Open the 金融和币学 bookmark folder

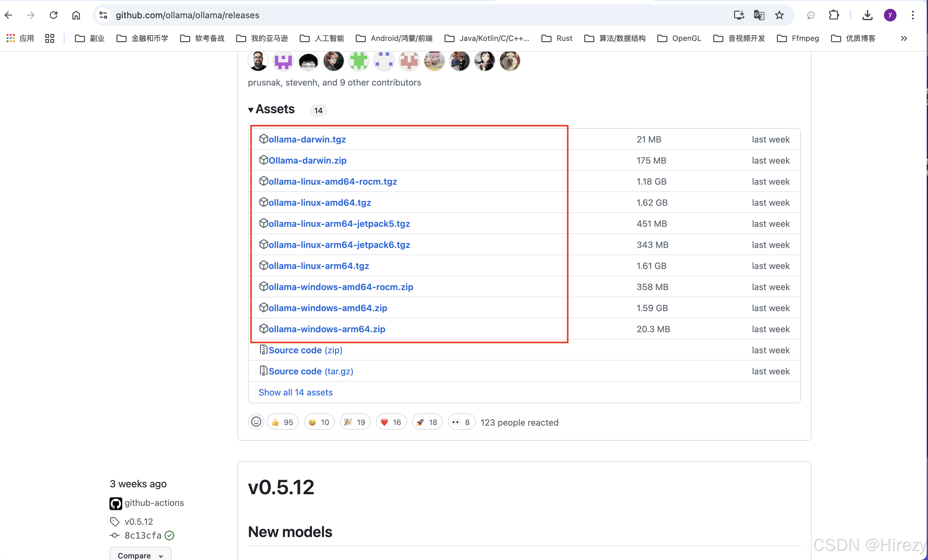142,38
